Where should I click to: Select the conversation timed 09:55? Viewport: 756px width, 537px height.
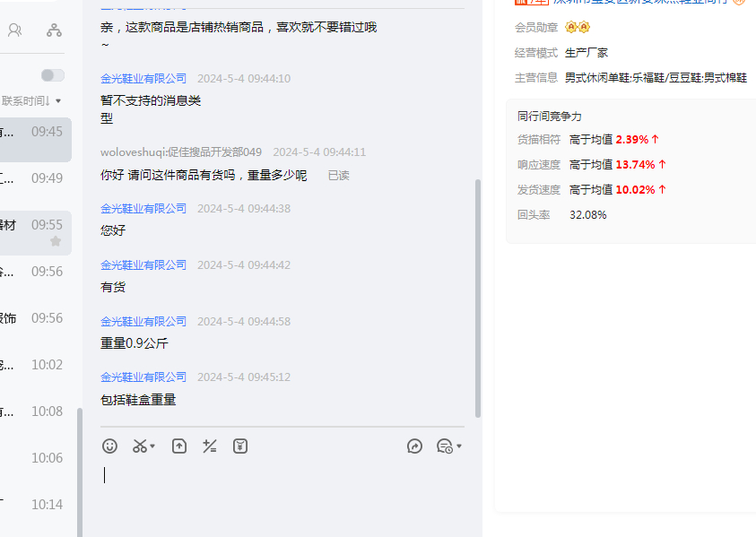point(36,233)
